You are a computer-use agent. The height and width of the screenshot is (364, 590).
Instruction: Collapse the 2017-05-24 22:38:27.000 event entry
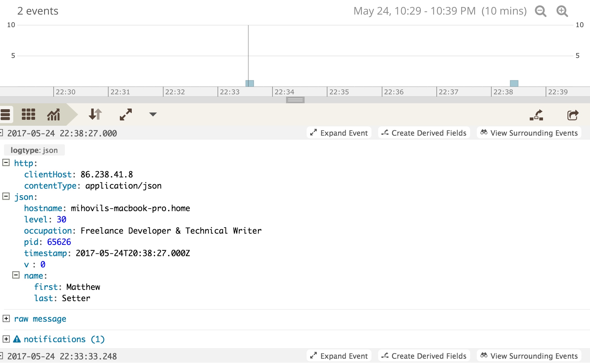click(x=2, y=132)
